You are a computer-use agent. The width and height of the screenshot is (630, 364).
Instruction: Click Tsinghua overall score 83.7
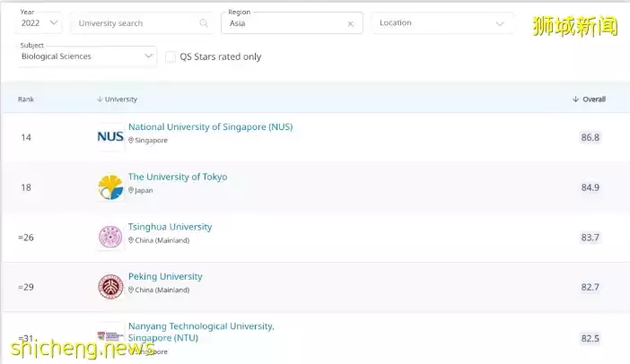590,238
